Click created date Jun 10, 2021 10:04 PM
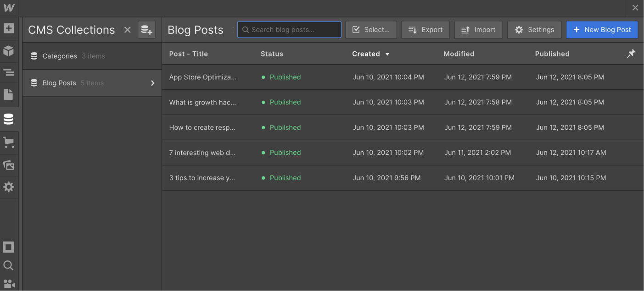Screen dimensions: 644x291 388,77
